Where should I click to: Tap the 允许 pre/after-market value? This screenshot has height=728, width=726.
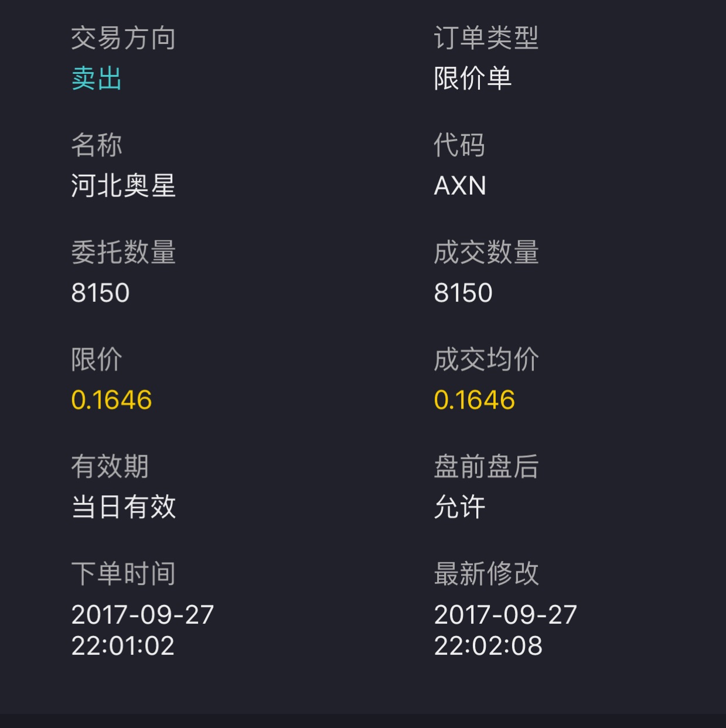pyautogui.click(x=460, y=507)
